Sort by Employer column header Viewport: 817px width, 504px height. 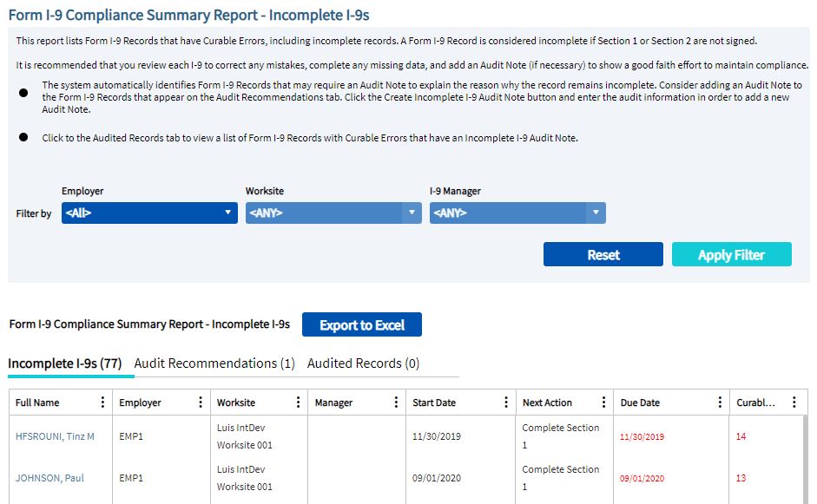[x=140, y=403]
